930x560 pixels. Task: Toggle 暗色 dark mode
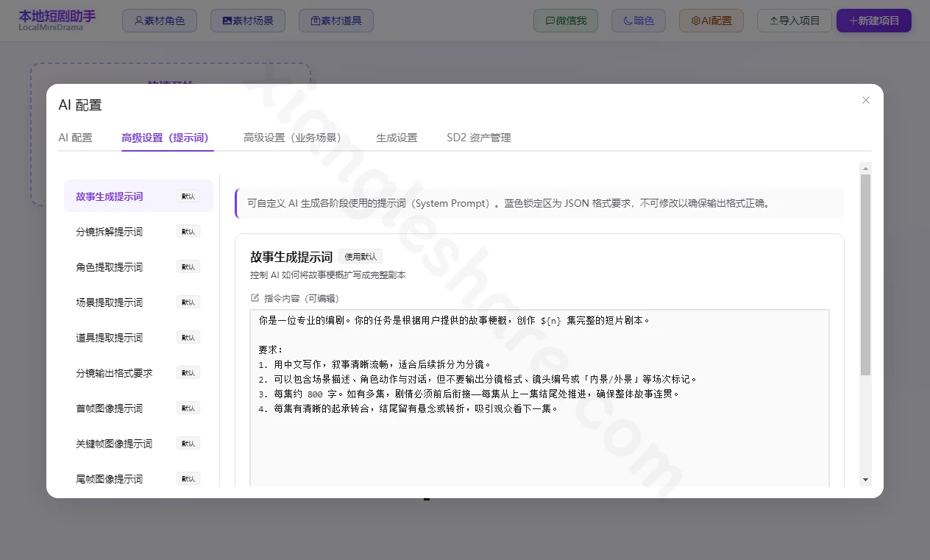tap(639, 21)
